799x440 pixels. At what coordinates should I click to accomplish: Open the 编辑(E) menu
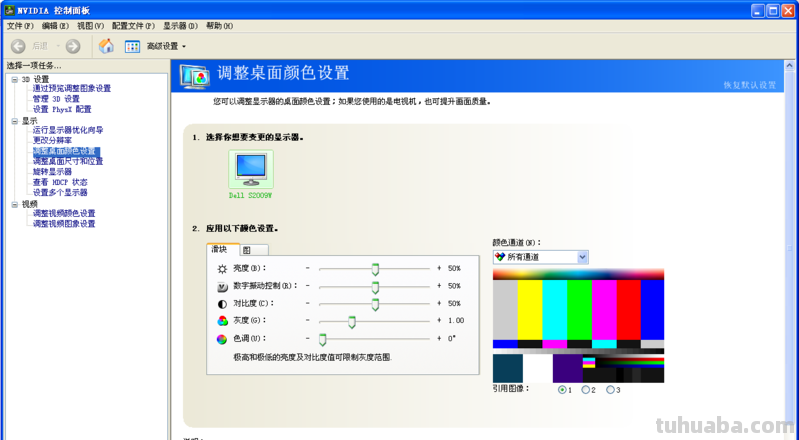coord(55,25)
